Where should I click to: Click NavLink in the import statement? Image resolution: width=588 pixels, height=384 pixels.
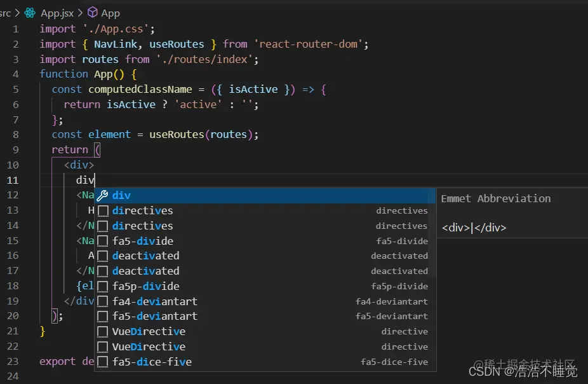point(116,45)
